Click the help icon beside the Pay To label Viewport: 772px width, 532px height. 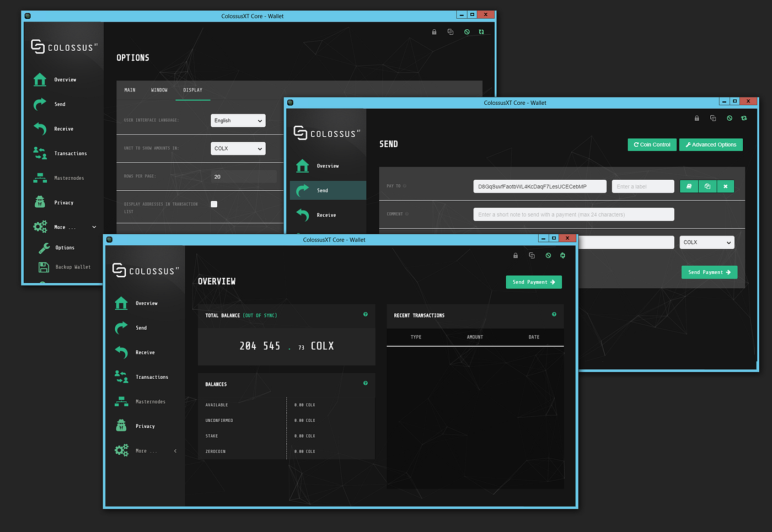405,186
